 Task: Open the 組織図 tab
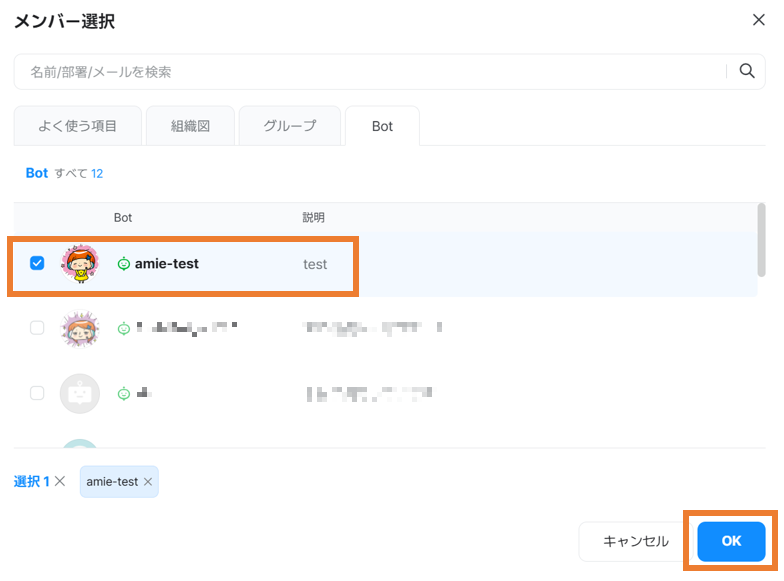point(190,126)
